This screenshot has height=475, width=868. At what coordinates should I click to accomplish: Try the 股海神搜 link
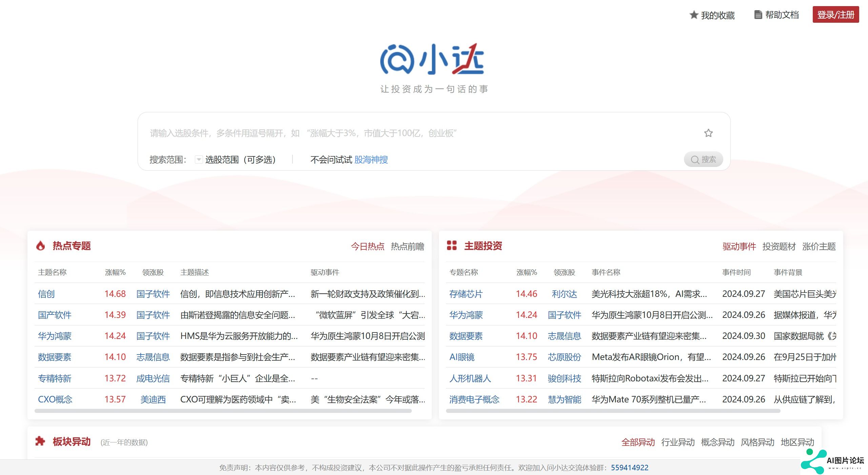coord(371,159)
